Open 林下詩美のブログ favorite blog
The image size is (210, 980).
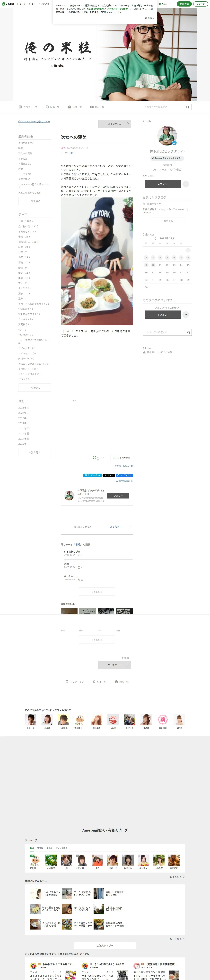(x=152, y=204)
